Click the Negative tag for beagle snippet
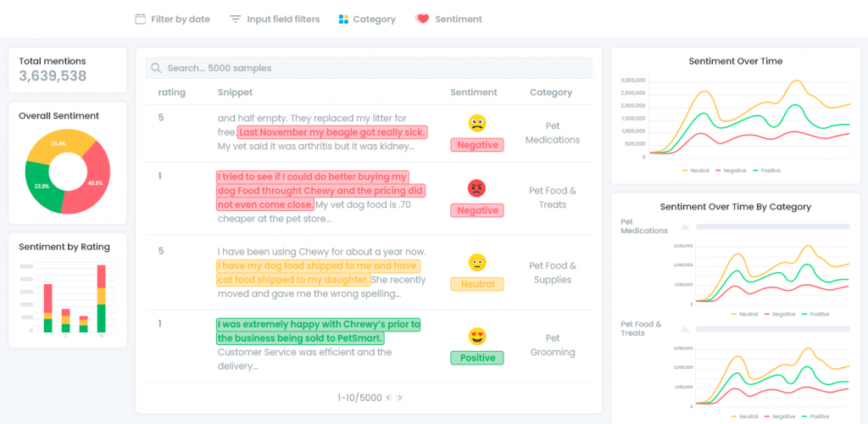The image size is (868, 424). [x=477, y=145]
